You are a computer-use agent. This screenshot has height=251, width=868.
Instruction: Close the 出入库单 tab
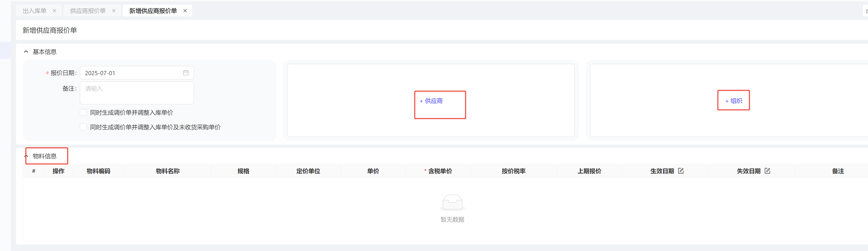pos(54,11)
